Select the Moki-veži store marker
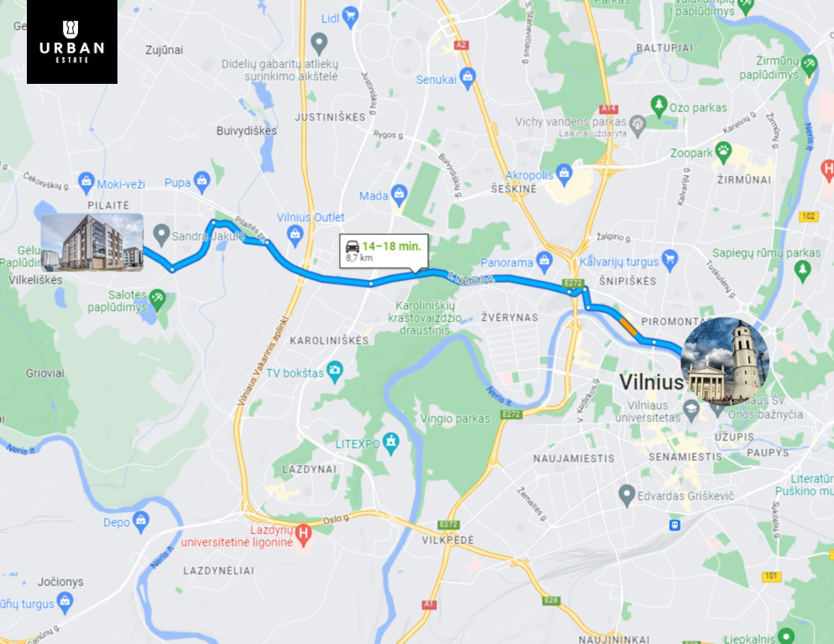The width and height of the screenshot is (834, 644). click(86, 183)
